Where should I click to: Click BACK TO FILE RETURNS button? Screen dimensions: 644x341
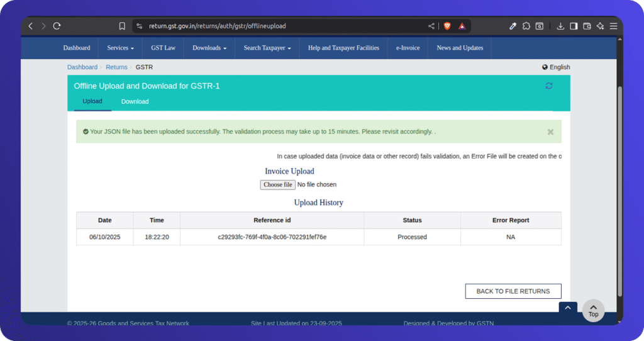(513, 291)
